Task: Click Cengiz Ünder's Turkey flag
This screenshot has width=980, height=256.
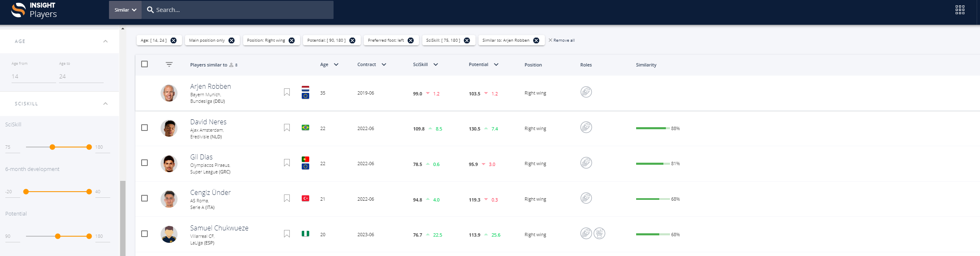Action: point(305,198)
